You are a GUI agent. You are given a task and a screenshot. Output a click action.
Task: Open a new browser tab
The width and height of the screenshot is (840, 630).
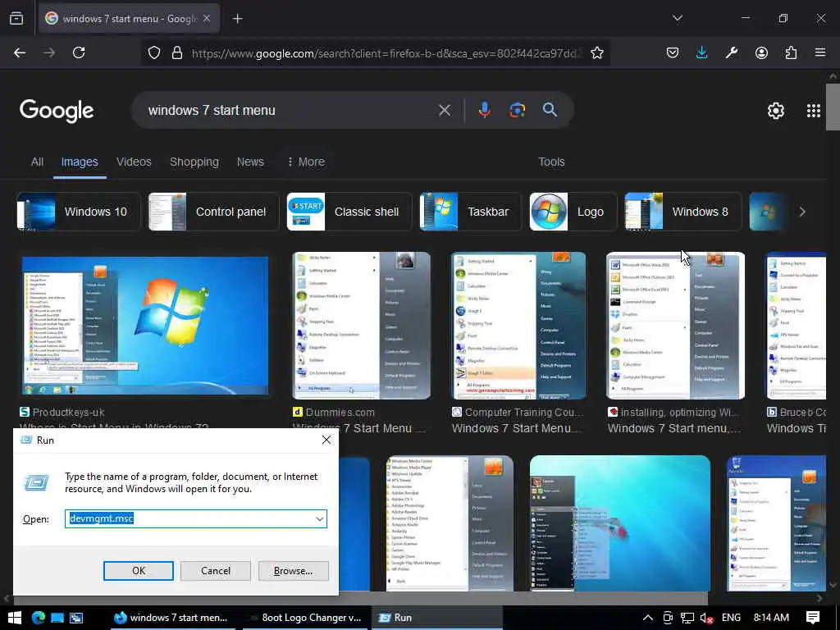click(237, 19)
